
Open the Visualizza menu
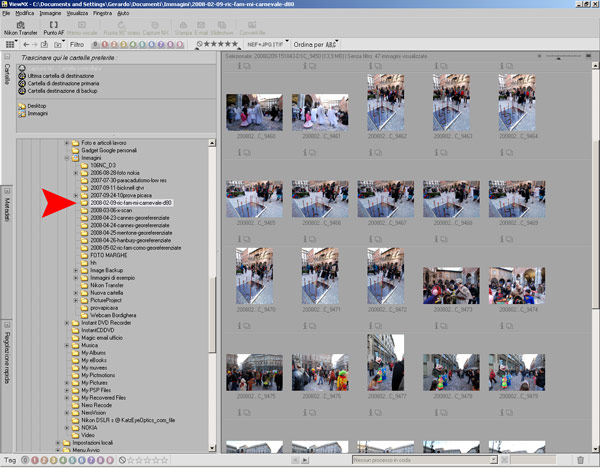pos(77,13)
